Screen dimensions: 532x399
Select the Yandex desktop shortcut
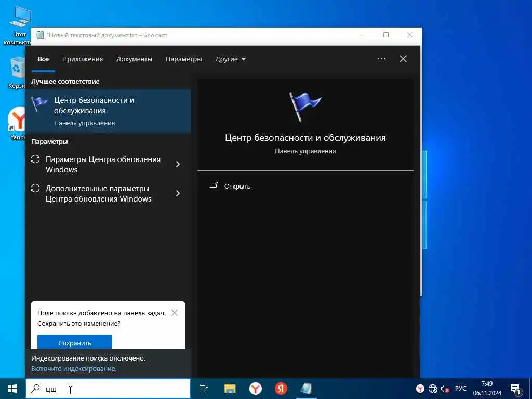click(x=17, y=124)
